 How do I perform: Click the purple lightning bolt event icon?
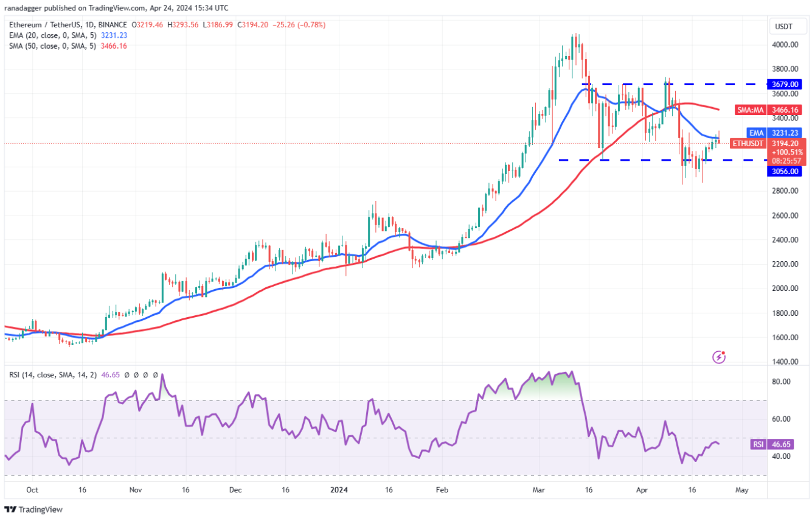coord(719,357)
